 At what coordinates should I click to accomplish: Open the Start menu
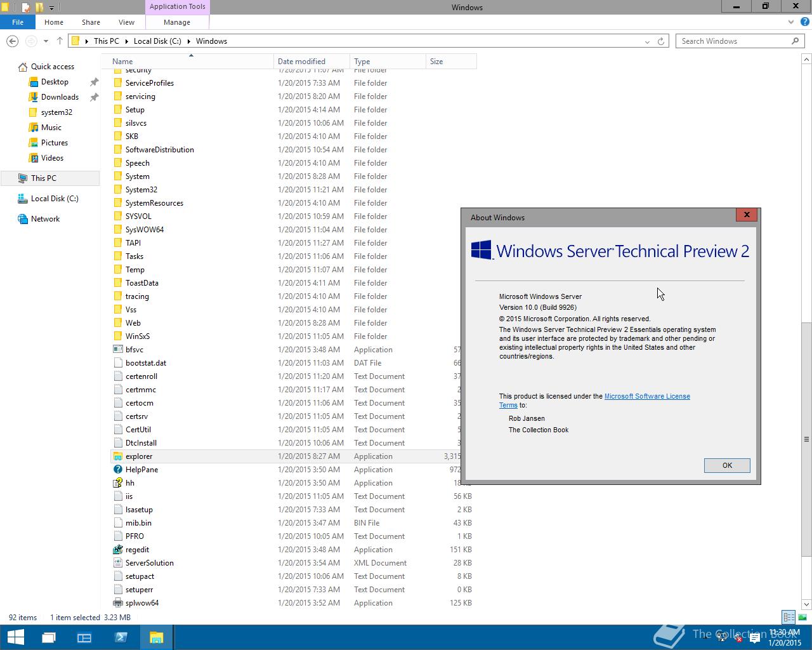[x=15, y=637]
